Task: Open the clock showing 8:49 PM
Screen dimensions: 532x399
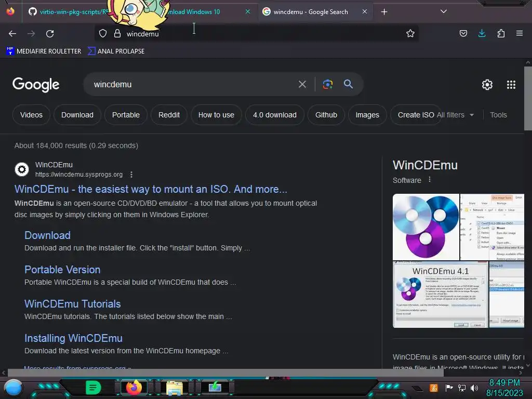Action: tap(504, 388)
